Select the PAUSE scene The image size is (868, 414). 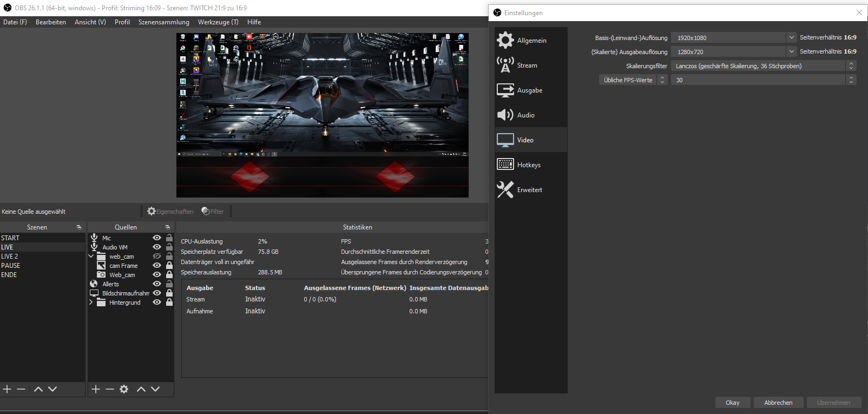11,266
